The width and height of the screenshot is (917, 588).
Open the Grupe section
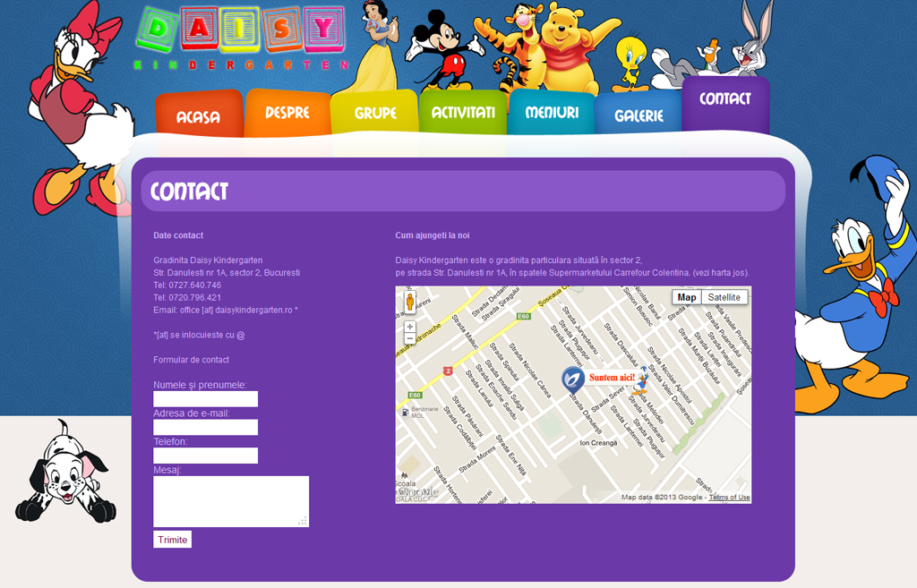coord(374,114)
